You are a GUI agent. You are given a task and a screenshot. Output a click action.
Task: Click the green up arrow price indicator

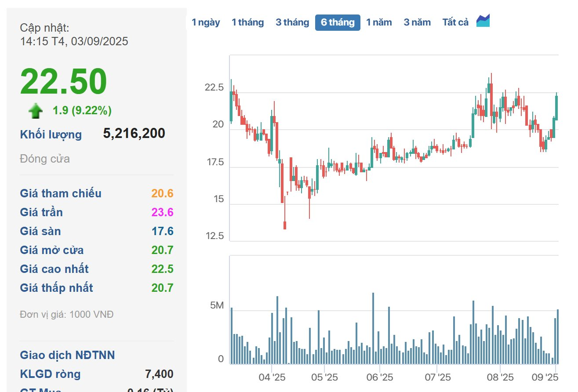point(36,111)
